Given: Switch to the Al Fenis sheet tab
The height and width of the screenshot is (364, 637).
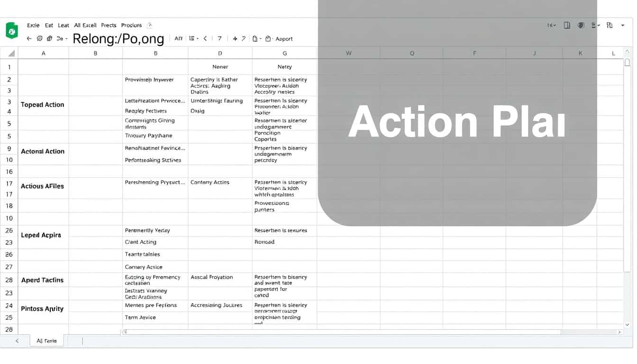Looking at the screenshot, I should pyautogui.click(x=46, y=340).
